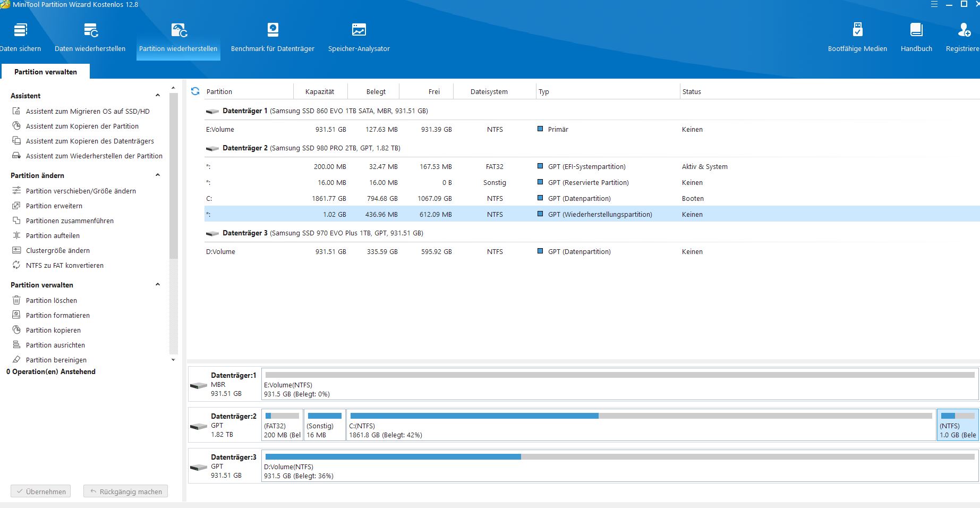
Task: Click icon beside Assistent zum Kopieren der Partition
Action: click(x=16, y=126)
